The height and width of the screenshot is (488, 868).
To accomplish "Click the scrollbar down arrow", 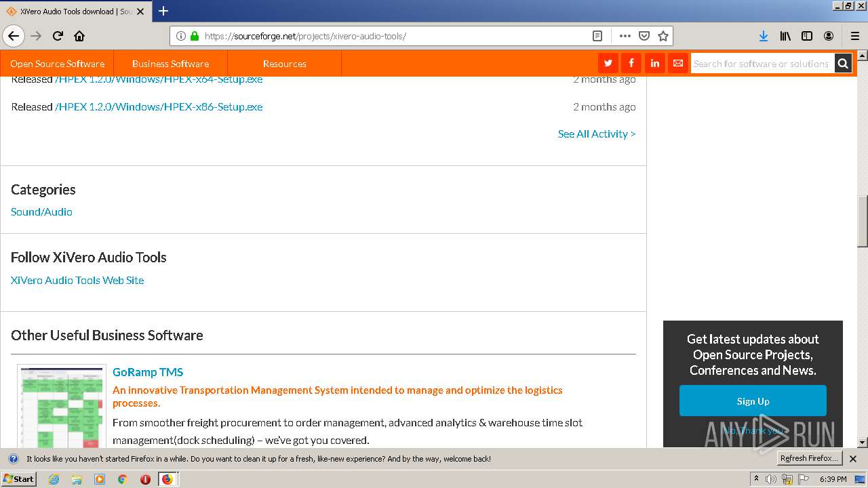I will pos(862,442).
